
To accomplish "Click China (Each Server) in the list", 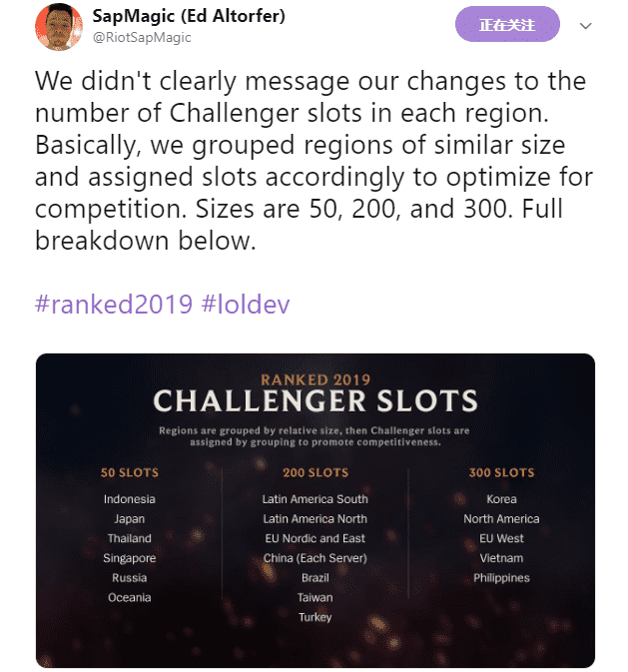I will [x=315, y=558].
